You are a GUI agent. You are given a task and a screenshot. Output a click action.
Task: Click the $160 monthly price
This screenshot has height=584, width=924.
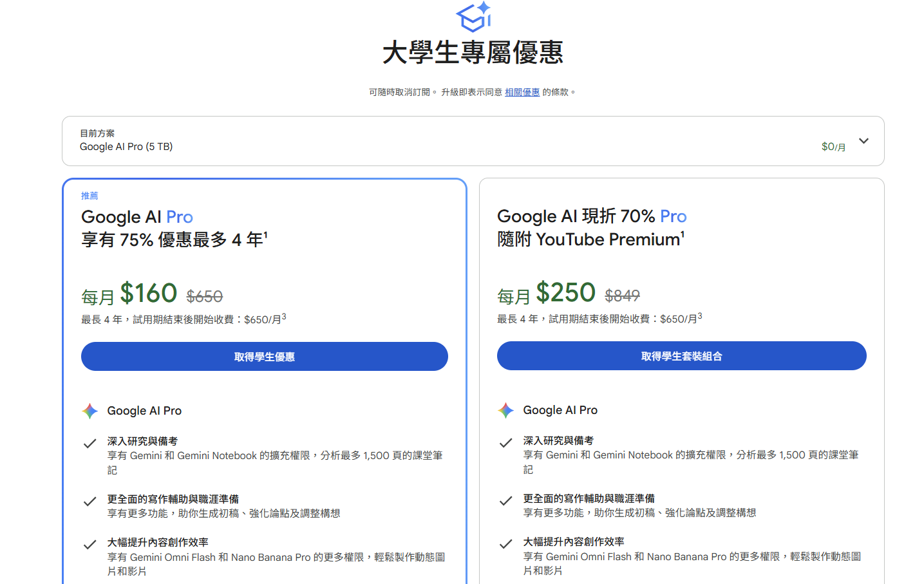point(149,293)
